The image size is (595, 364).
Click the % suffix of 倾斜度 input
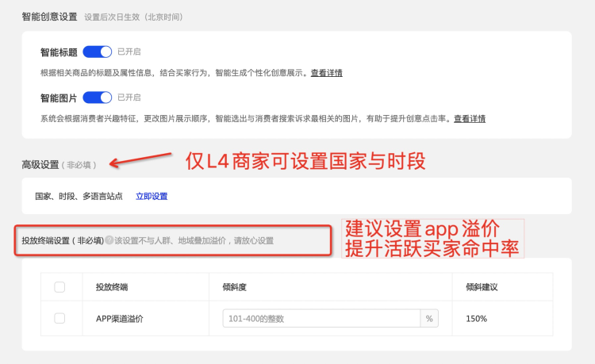[429, 318]
